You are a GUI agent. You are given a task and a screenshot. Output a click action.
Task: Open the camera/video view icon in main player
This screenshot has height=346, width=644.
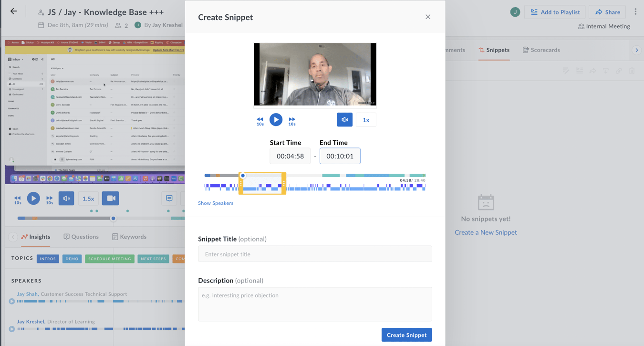coord(110,198)
